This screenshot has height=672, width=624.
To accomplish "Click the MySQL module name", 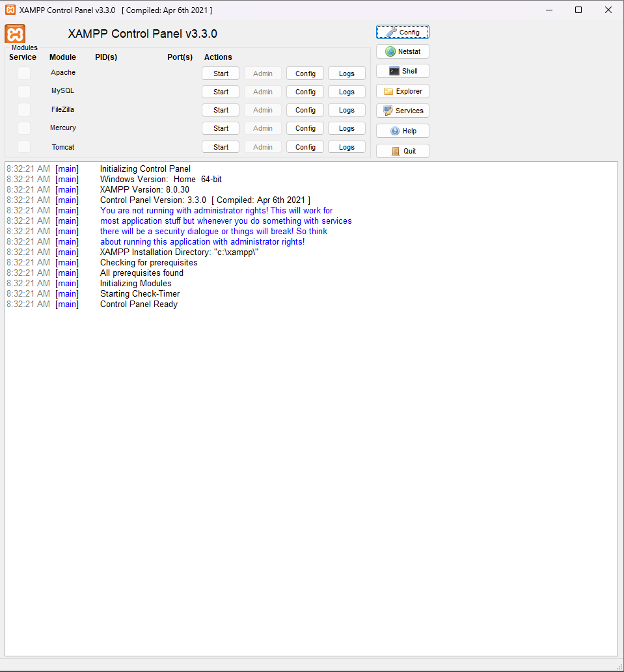I will click(62, 91).
